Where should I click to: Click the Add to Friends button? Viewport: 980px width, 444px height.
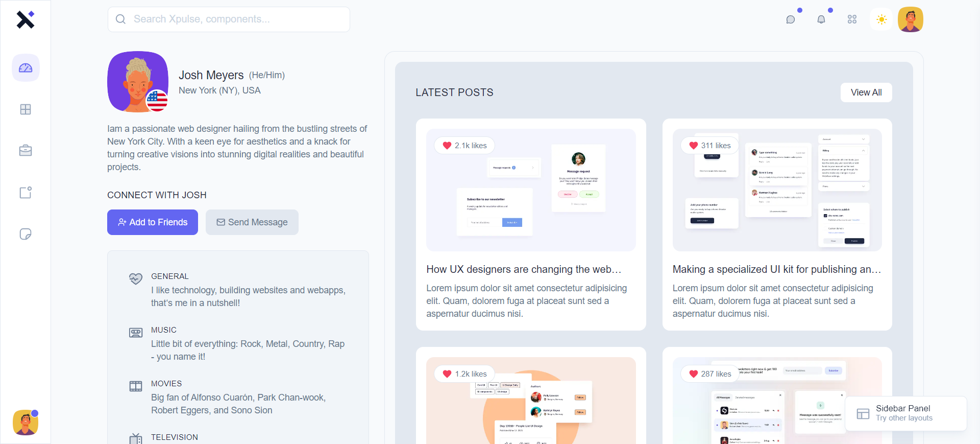click(153, 222)
